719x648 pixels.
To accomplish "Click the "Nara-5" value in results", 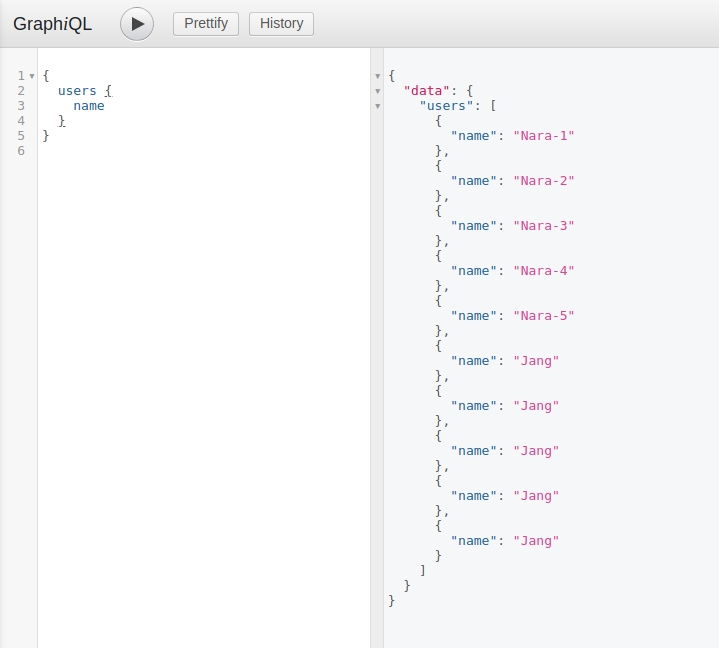I will (543, 316).
